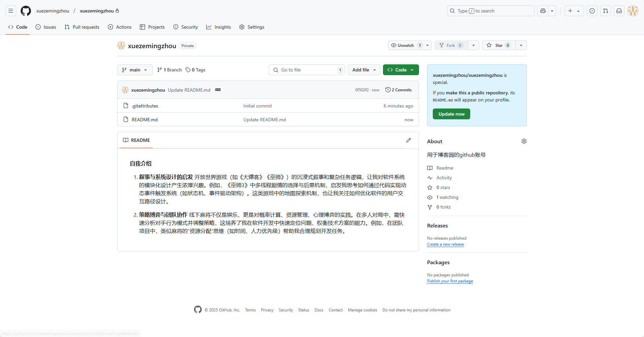644x337 pixels.
Task: Open the Copilot icon in the header
Action: 542,10
